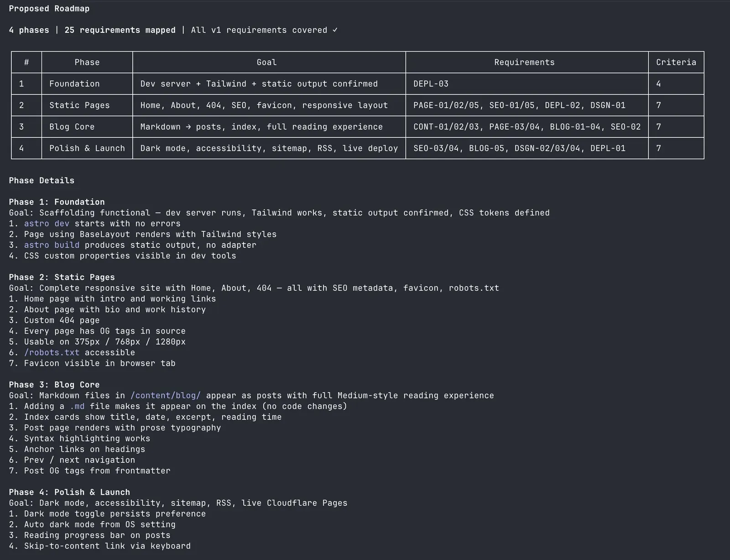The width and height of the screenshot is (730, 560).
Task: Click the 'Phase 4: Polish & Launch' heading
Action: click(x=69, y=492)
